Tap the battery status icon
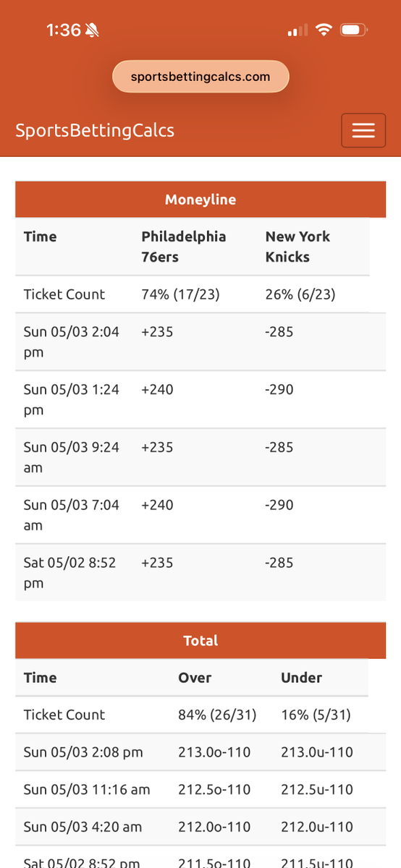Image resolution: width=401 pixels, height=868 pixels. pos(354,30)
